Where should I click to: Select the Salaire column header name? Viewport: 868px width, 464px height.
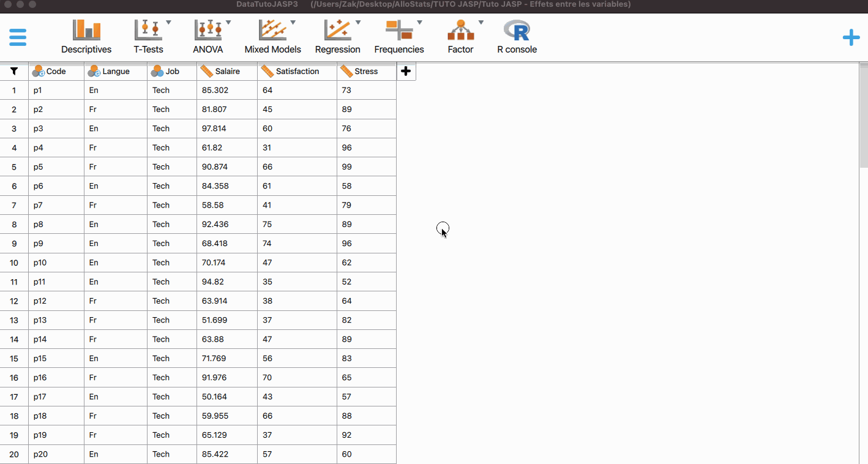tap(228, 72)
